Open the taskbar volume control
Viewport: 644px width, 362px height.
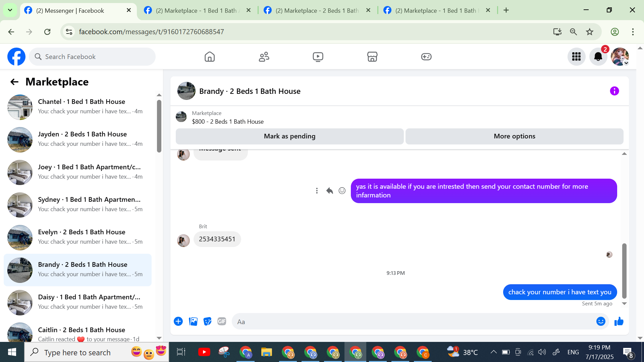pyautogui.click(x=542, y=352)
